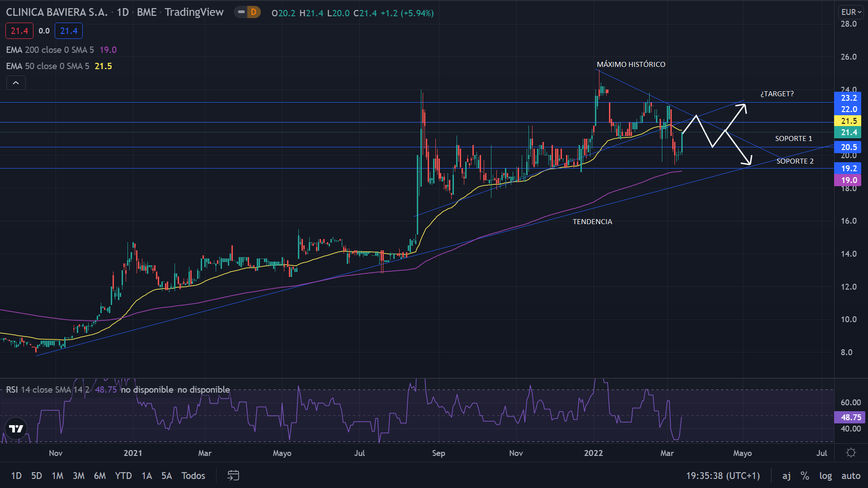Select the YTD time range
This screenshot has width=868, height=488.
pos(123,475)
